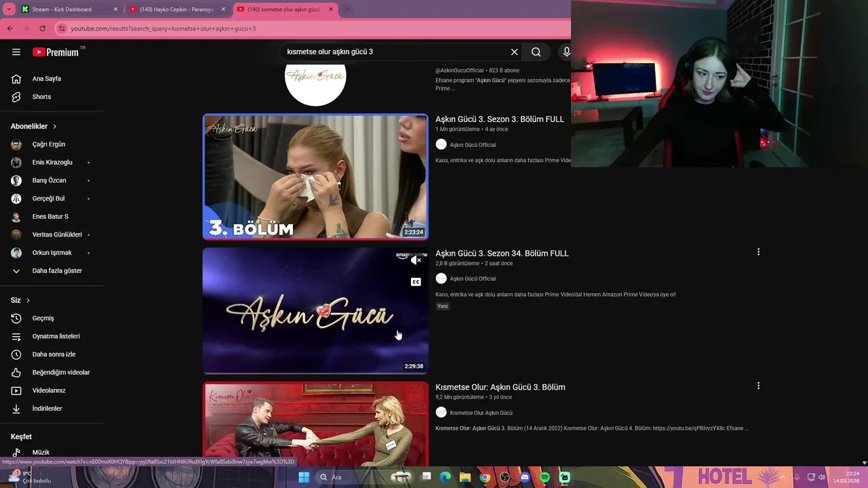Visit Kısmetse Olur Aşkın Gücü channel name
The width and height of the screenshot is (868, 488).
click(481, 413)
